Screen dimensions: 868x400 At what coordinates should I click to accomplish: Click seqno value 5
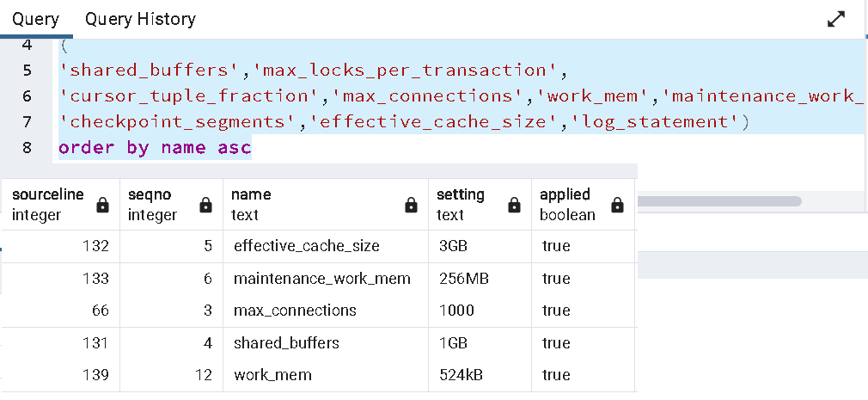tap(208, 246)
